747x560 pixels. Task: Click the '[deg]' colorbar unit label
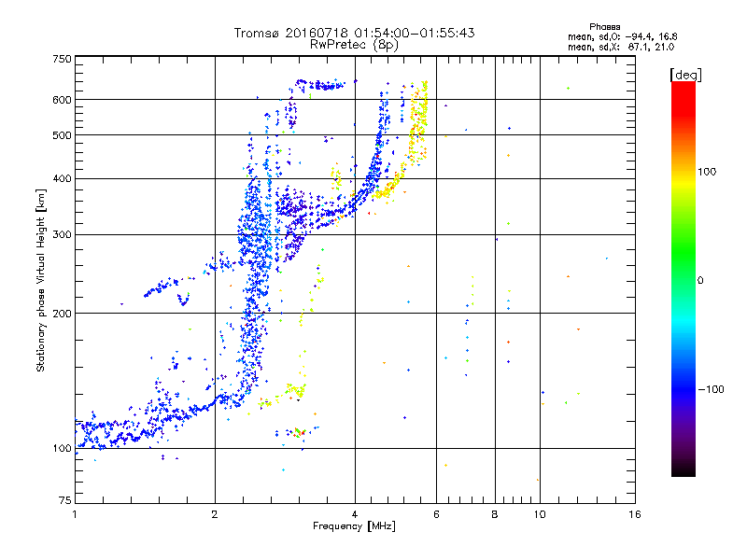(x=685, y=75)
